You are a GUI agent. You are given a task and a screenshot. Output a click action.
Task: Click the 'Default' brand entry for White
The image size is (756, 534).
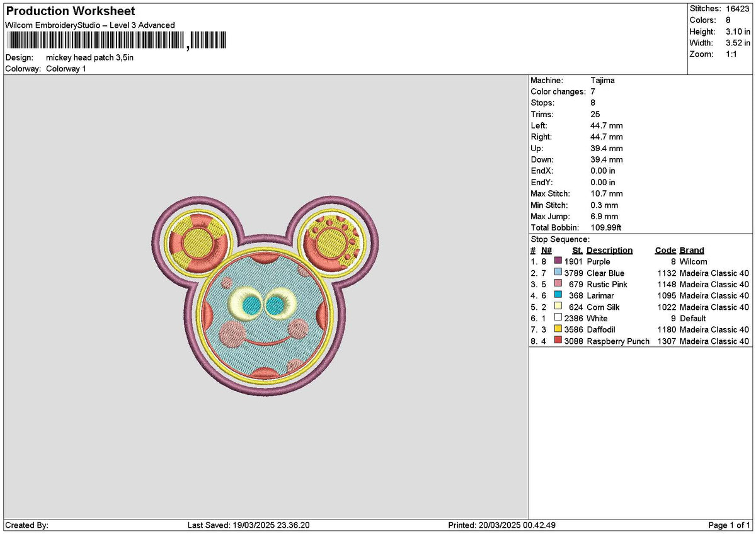pyautogui.click(x=692, y=318)
